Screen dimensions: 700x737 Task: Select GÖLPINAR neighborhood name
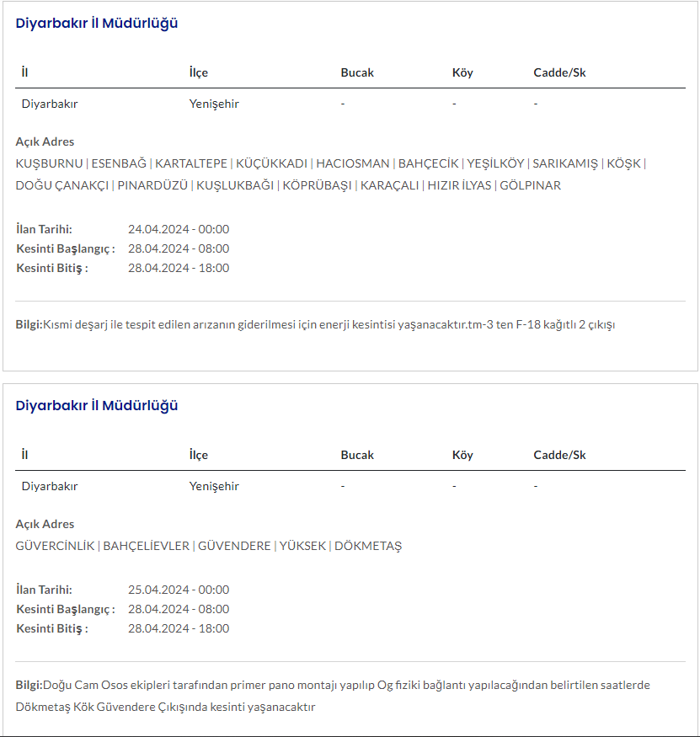(x=530, y=185)
